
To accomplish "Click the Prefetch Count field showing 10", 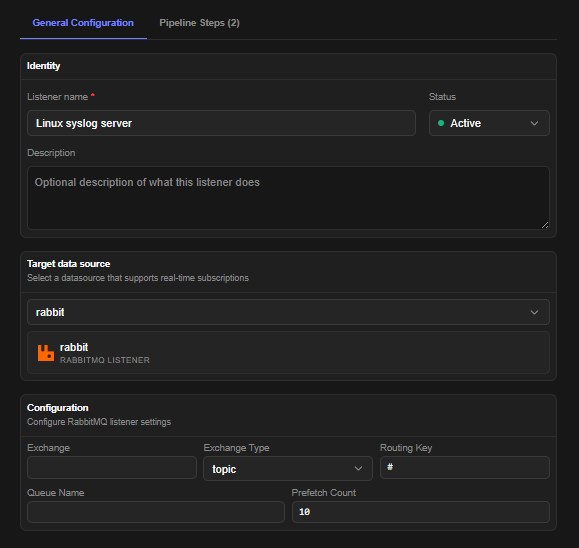I will pos(421,512).
